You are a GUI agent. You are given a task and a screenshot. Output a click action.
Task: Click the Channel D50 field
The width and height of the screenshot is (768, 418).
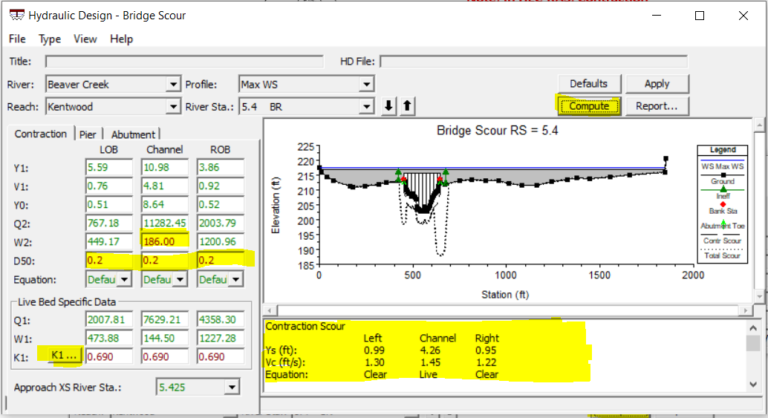165,260
